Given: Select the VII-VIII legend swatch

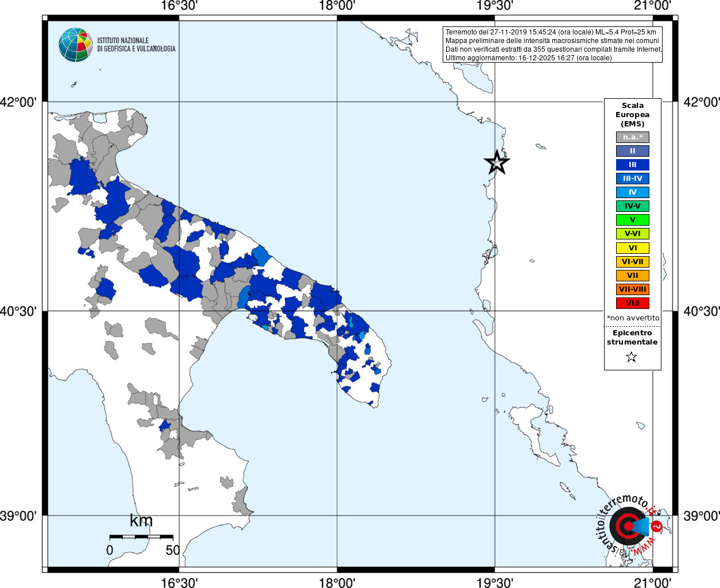Looking at the screenshot, I should click(x=633, y=289).
